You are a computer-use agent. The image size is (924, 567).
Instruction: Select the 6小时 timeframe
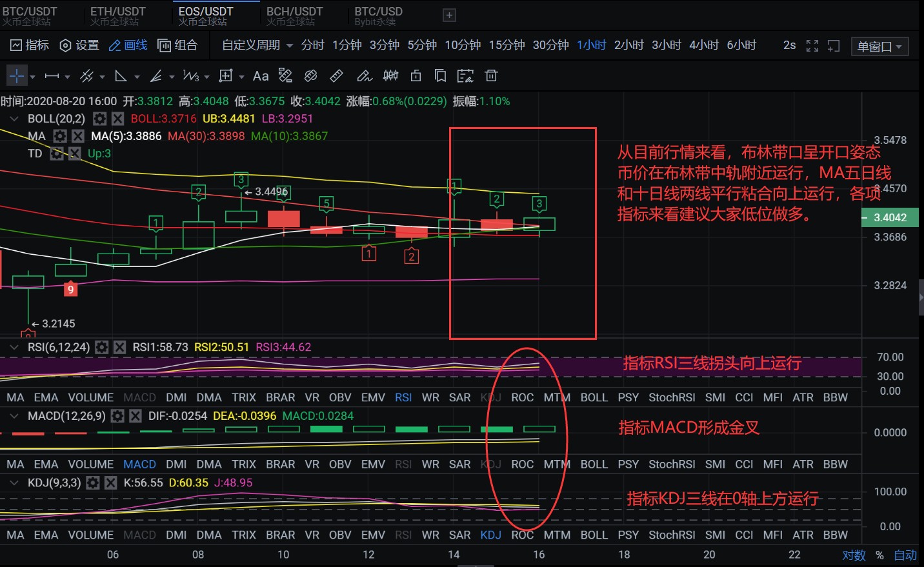click(x=741, y=45)
